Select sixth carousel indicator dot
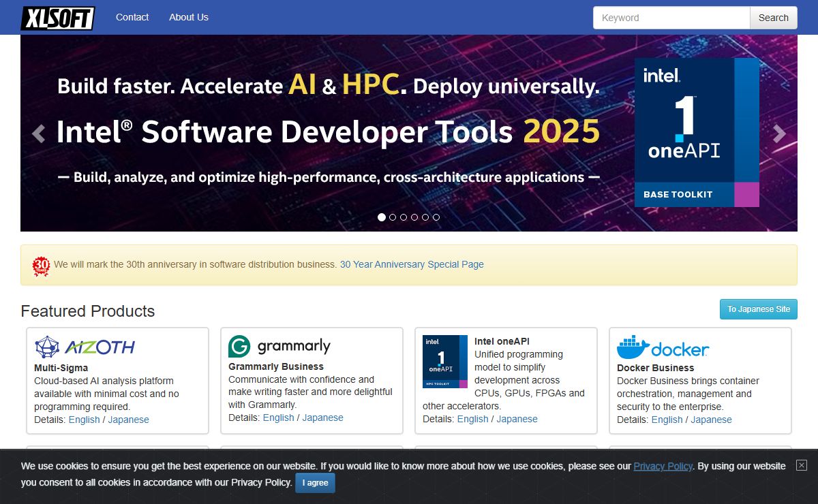The height and width of the screenshot is (504, 818). [x=436, y=217]
